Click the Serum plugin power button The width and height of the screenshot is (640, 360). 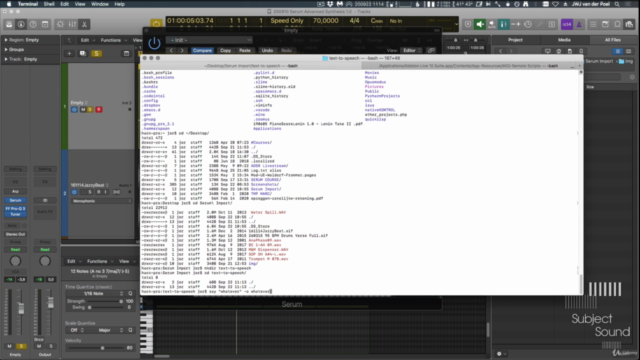point(154,43)
